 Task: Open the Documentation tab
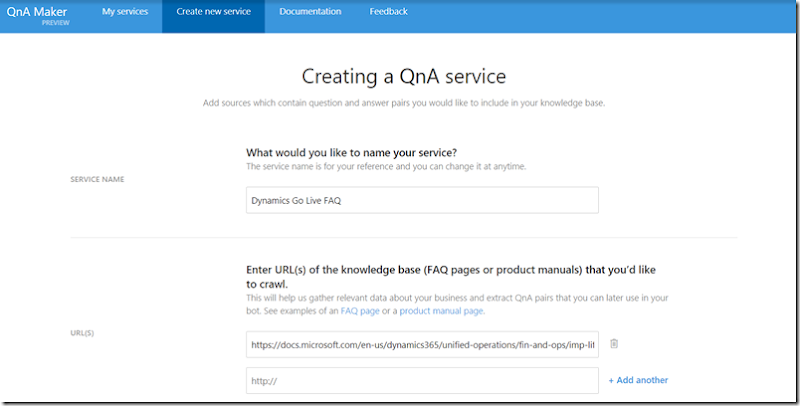(x=310, y=11)
